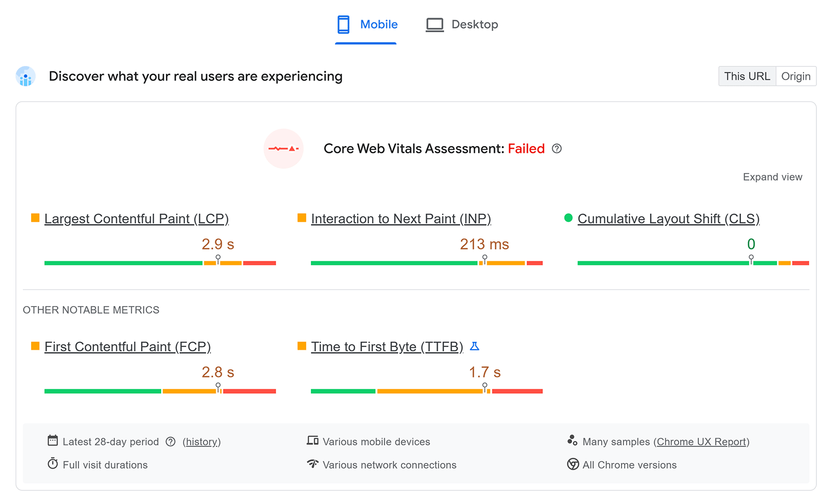Click the Chrome UX Report logo icon

pyautogui.click(x=573, y=441)
